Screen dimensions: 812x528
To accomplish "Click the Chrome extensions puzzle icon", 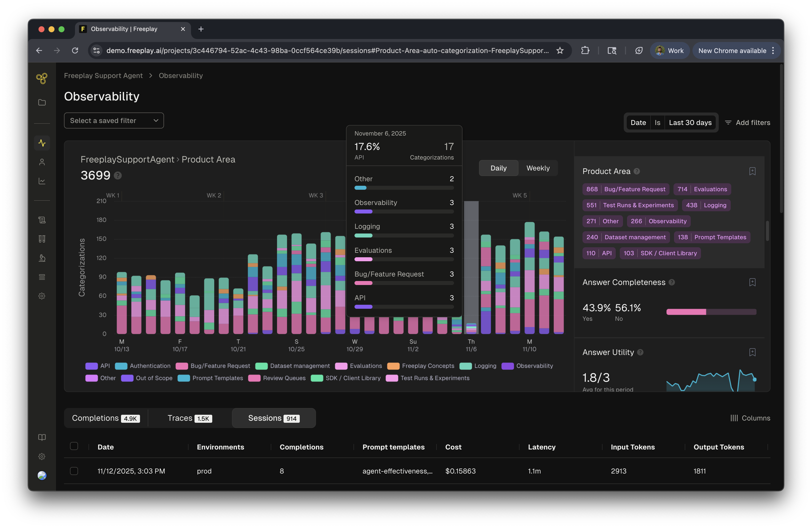I will coord(585,50).
